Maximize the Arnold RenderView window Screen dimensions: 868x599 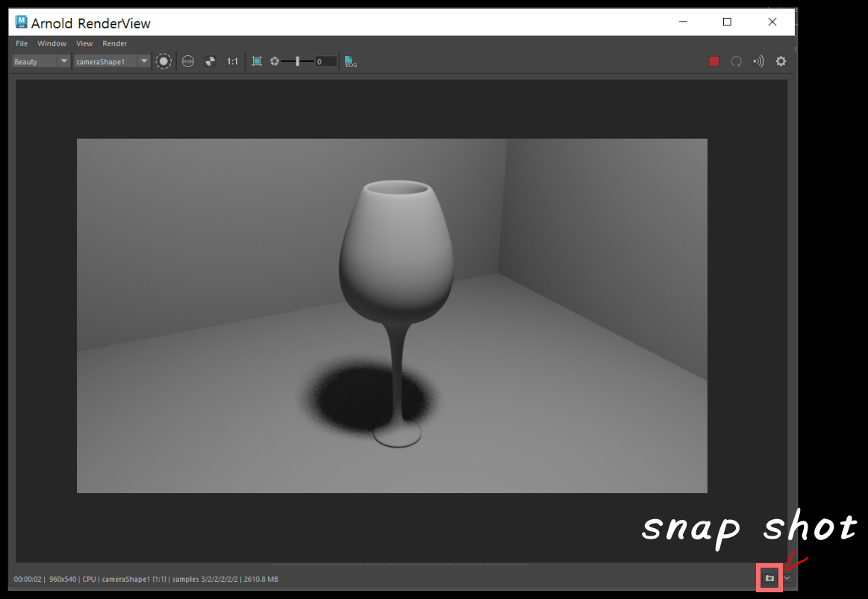click(x=727, y=22)
